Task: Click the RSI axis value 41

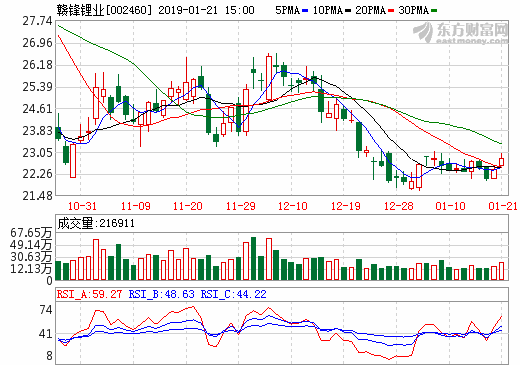Action: [x=46, y=334]
